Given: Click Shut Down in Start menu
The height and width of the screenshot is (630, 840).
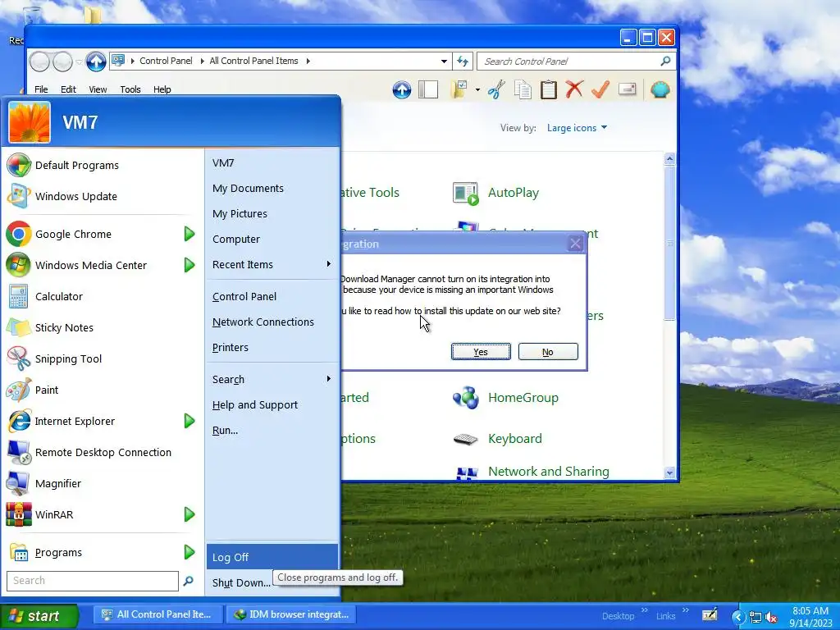Looking at the screenshot, I should pos(241,583).
